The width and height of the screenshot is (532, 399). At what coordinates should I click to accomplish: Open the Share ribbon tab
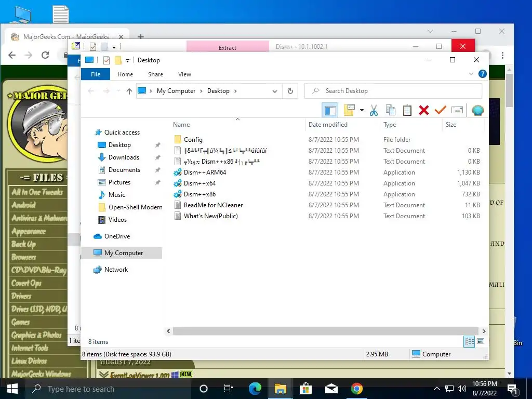click(155, 74)
